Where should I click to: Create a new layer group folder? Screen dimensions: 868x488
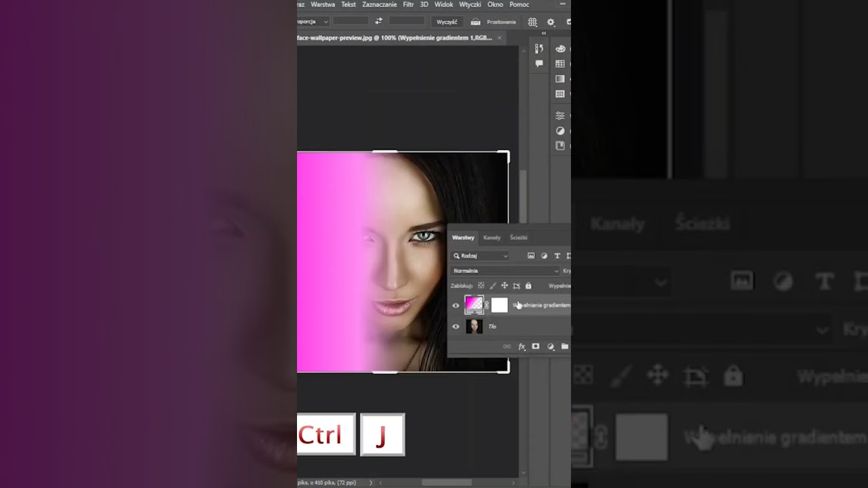coord(565,346)
